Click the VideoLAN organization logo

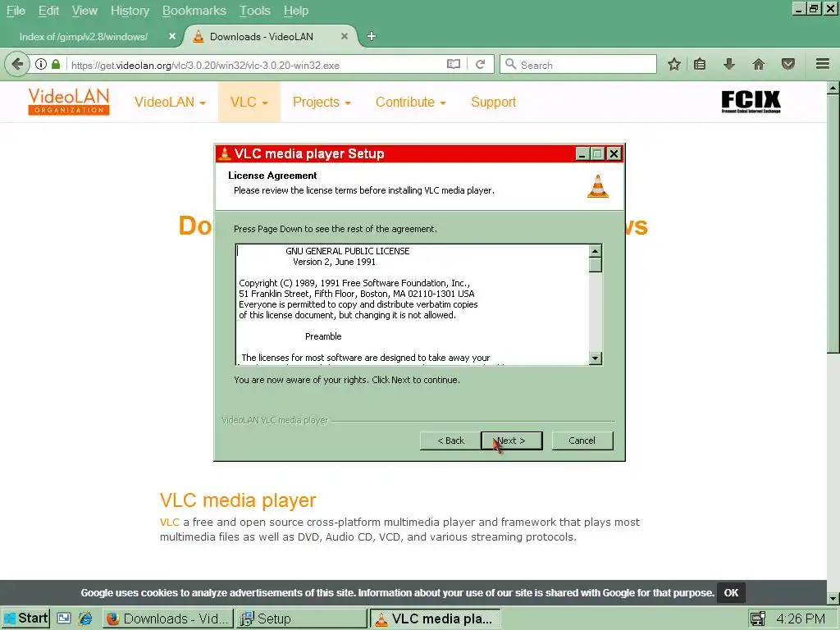pos(69,102)
